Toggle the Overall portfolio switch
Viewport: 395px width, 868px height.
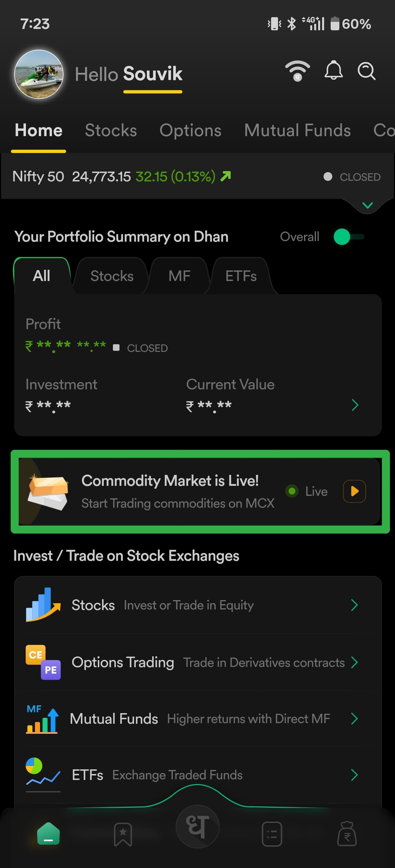[x=349, y=237]
